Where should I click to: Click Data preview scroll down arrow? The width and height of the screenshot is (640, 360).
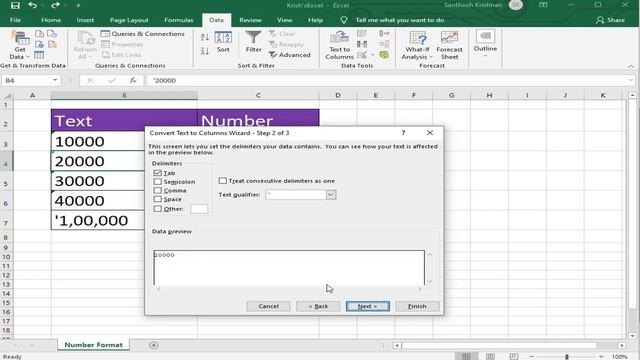click(x=429, y=281)
